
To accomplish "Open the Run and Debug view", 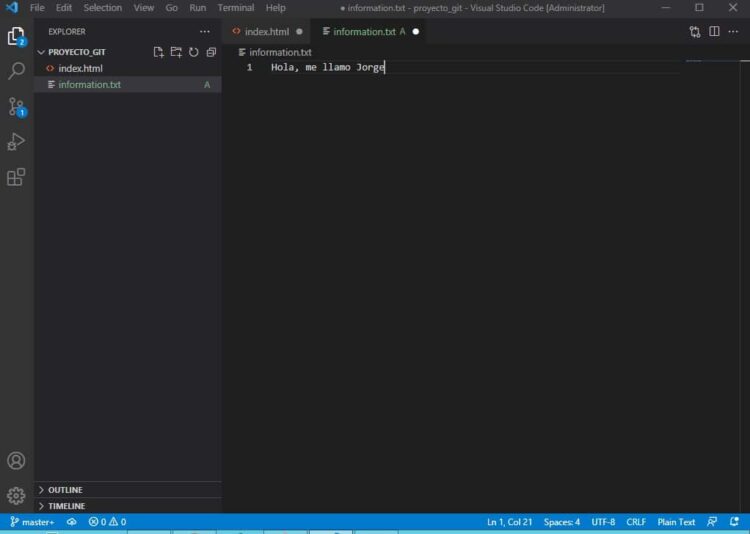I will click(x=16, y=142).
